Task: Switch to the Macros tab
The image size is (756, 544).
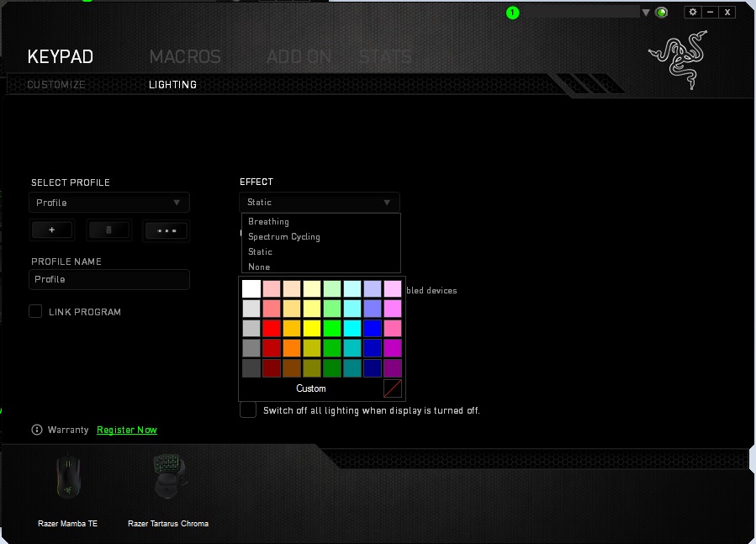Action: (185, 57)
